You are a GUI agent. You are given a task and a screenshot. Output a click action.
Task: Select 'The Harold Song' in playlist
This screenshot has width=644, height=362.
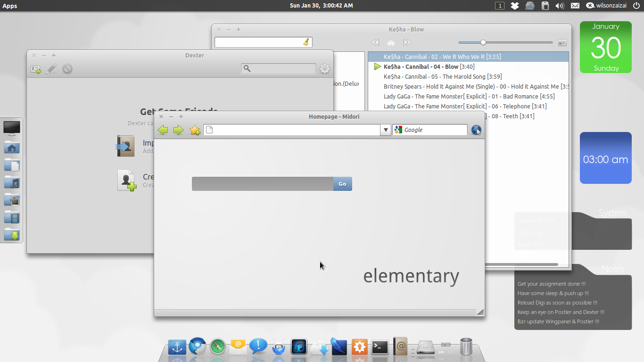[468, 76]
